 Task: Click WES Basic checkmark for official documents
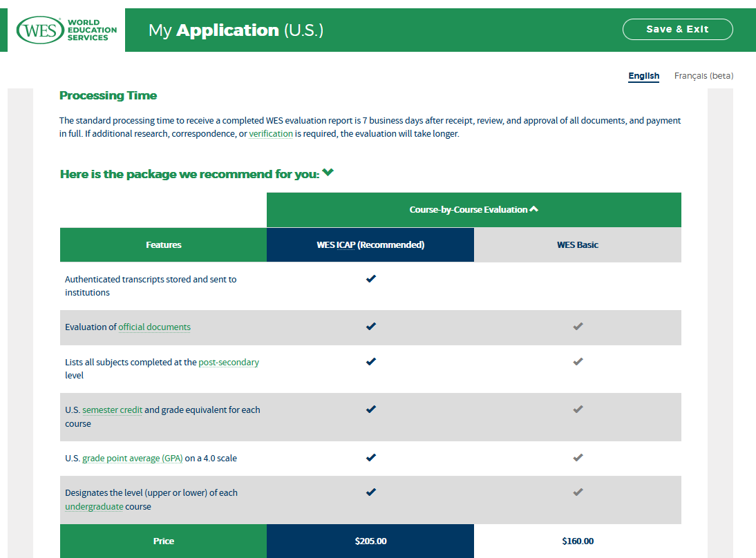point(578,327)
